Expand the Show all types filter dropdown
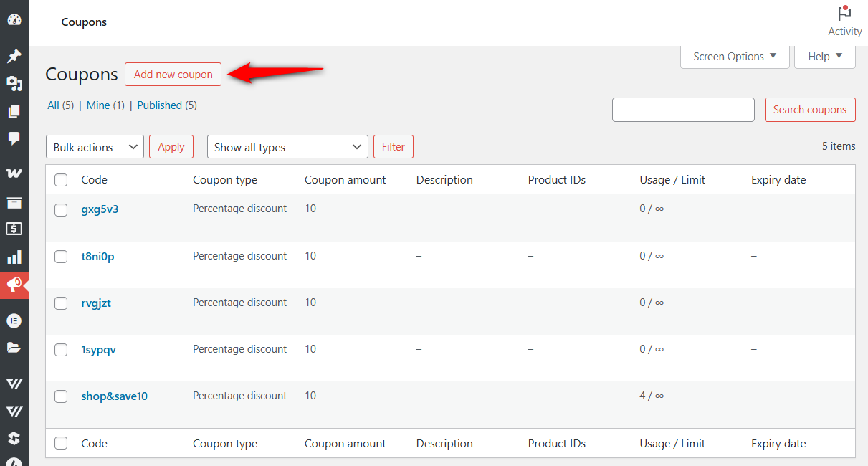The image size is (868, 466). click(287, 146)
